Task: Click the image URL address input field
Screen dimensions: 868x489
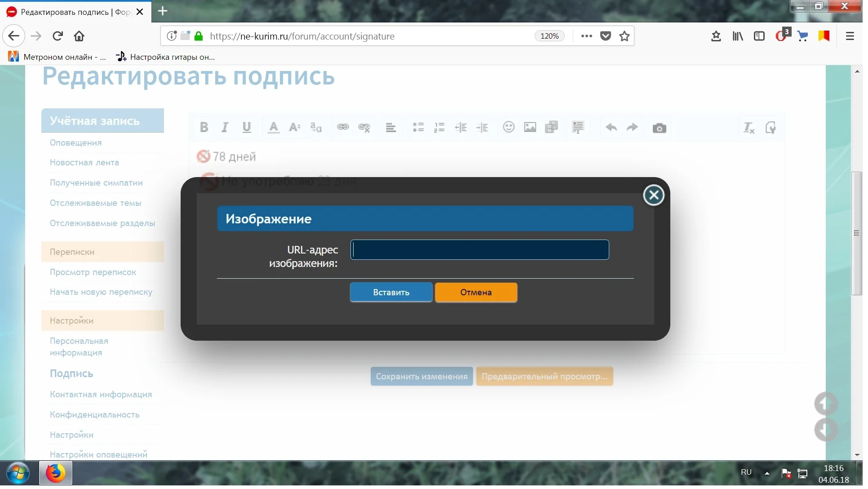Action: (x=479, y=250)
